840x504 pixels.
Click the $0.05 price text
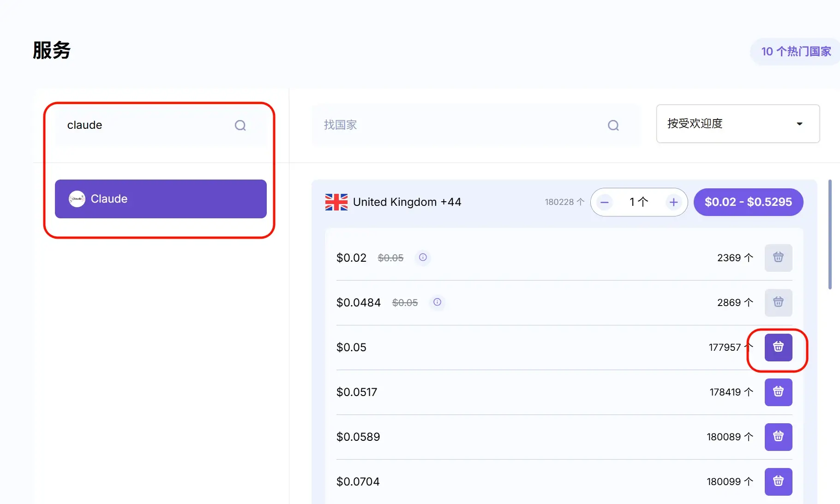(x=351, y=347)
